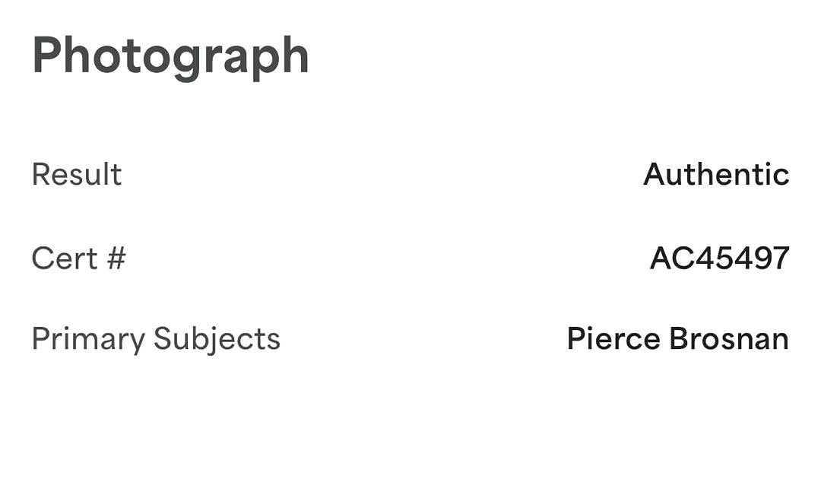Click the Cert # label
The width and height of the screenshot is (821, 504).
pyautogui.click(x=78, y=258)
